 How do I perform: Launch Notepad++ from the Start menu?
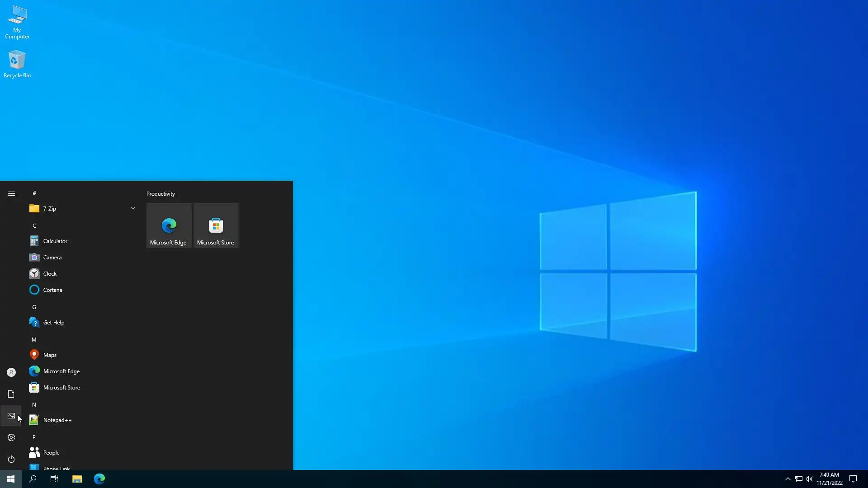57,420
